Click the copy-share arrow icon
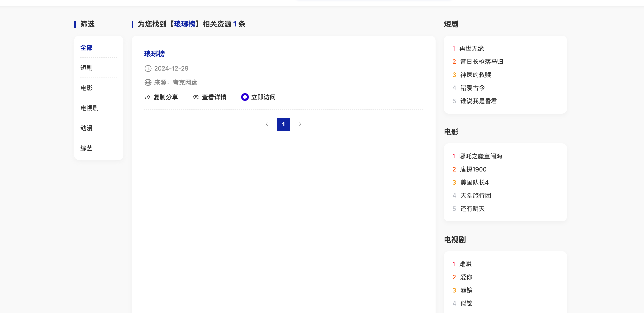This screenshot has height=313, width=644. [x=147, y=97]
